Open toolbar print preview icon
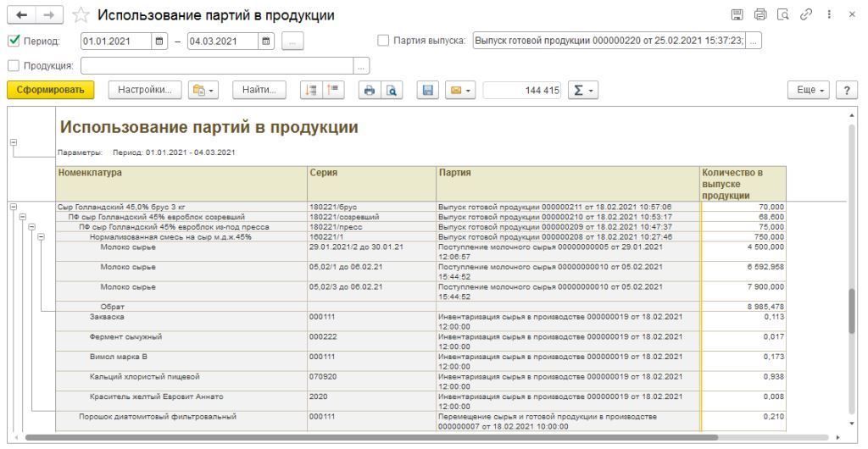This screenshot has height=449, width=868. (392, 90)
